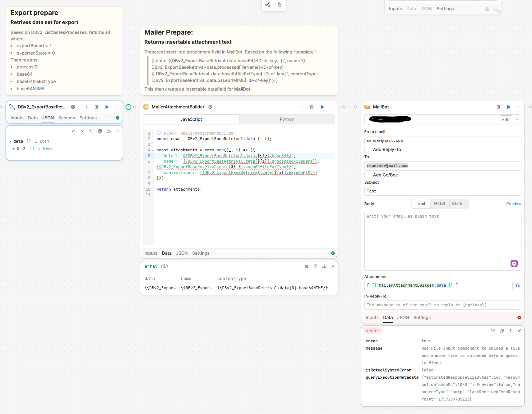The width and height of the screenshot is (532, 414).
Task: Click the purple assistant icon in Body
Action: pyautogui.click(x=514, y=263)
